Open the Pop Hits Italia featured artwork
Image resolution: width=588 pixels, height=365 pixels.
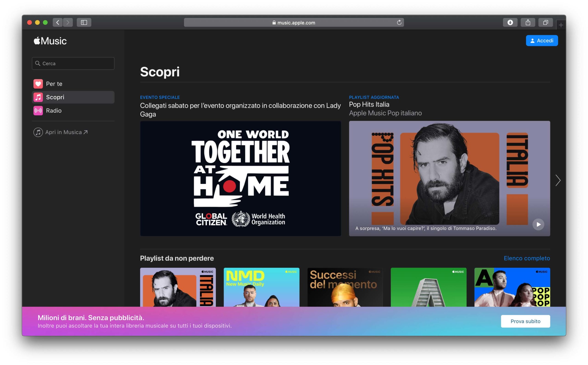click(449, 178)
